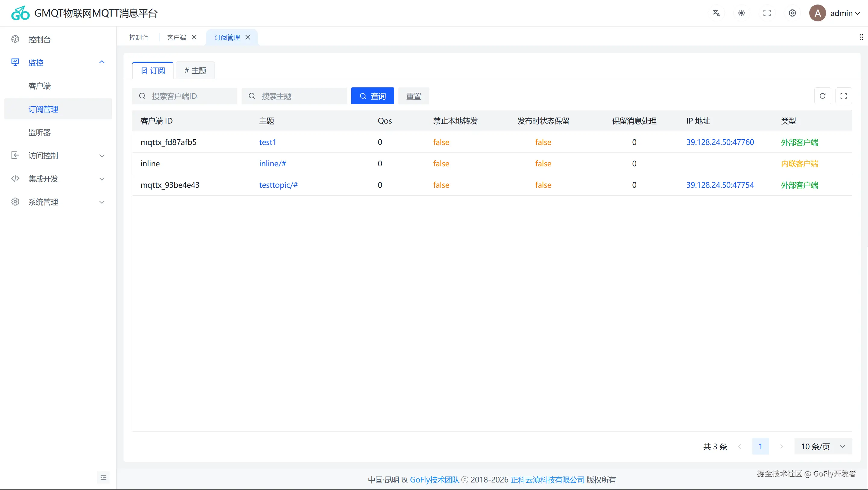Screen dimensions: 868x490
Task: Expand the table to fullscreen
Action: (844, 96)
